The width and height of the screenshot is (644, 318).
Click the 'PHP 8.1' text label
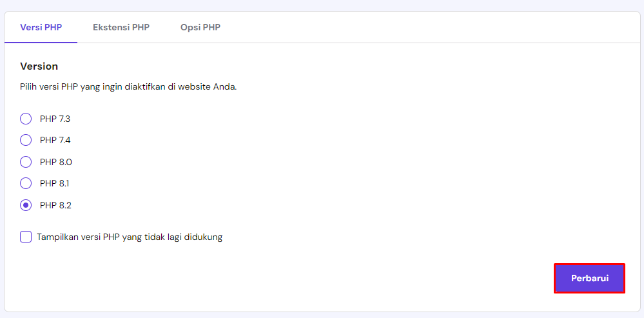pyautogui.click(x=55, y=183)
